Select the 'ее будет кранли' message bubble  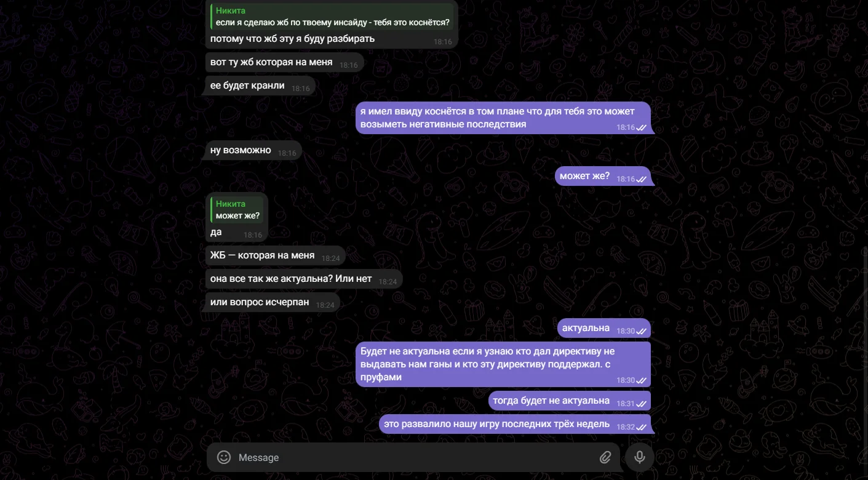pos(260,86)
